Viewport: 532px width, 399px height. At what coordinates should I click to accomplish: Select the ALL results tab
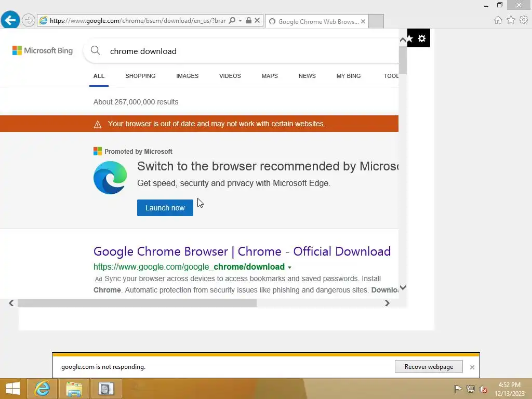(99, 76)
